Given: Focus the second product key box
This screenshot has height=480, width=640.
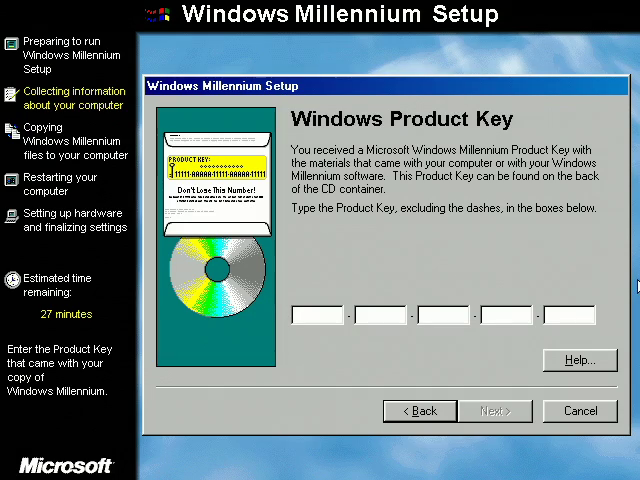Looking at the screenshot, I should (x=380, y=315).
